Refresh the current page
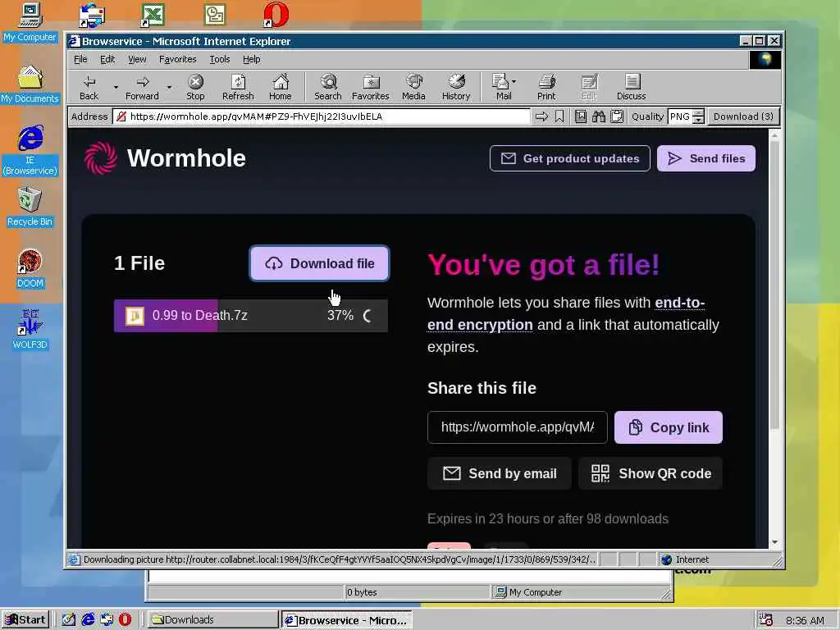840x630 pixels. coord(238,87)
